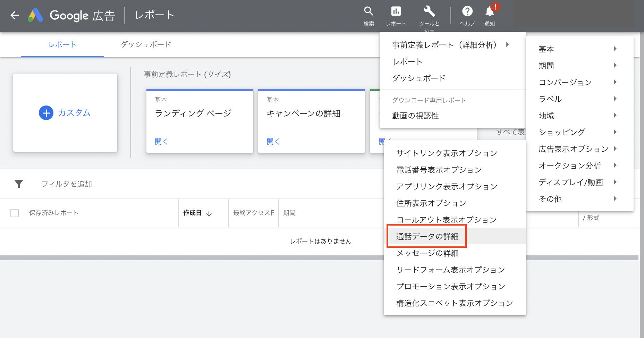Image resolution: width=644 pixels, height=338 pixels.
Task: Open the search magnifier icon
Action: tap(368, 12)
